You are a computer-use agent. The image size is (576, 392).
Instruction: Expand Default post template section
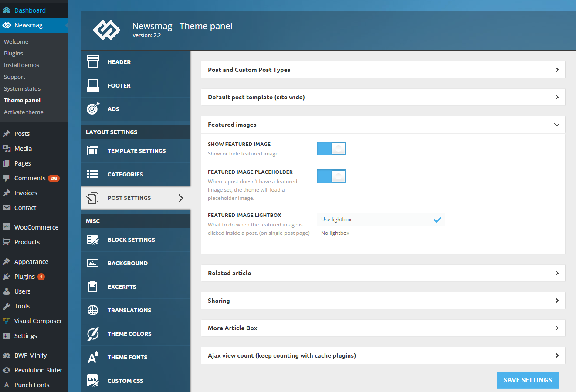[383, 97]
